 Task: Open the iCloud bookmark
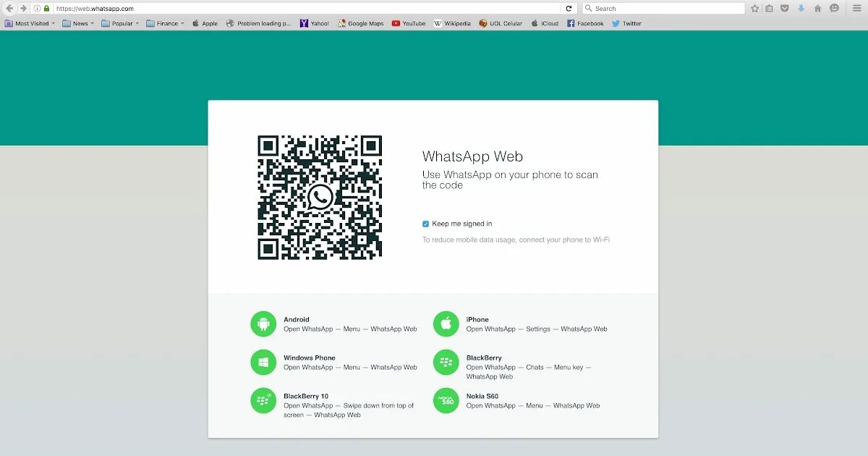pyautogui.click(x=545, y=22)
